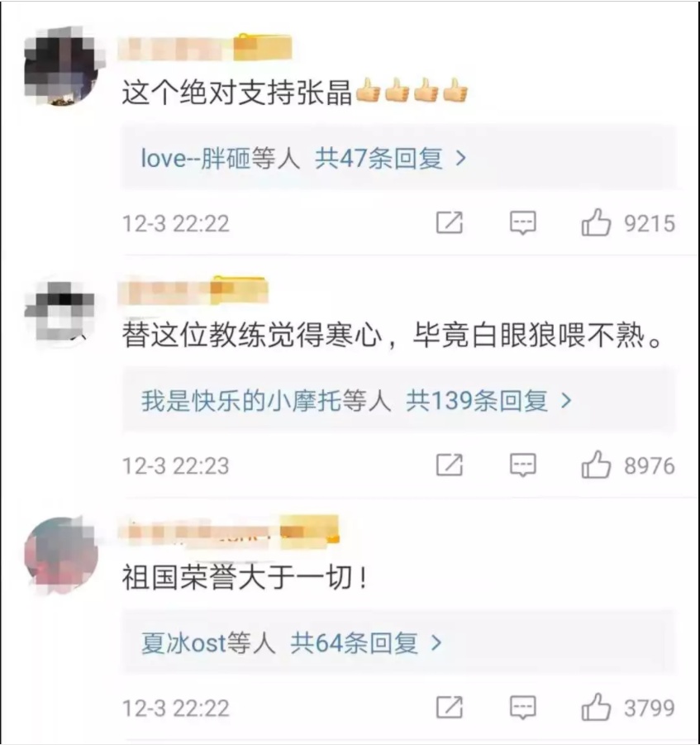Like the comment with 9215 likes
The image size is (700, 745).
(596, 222)
